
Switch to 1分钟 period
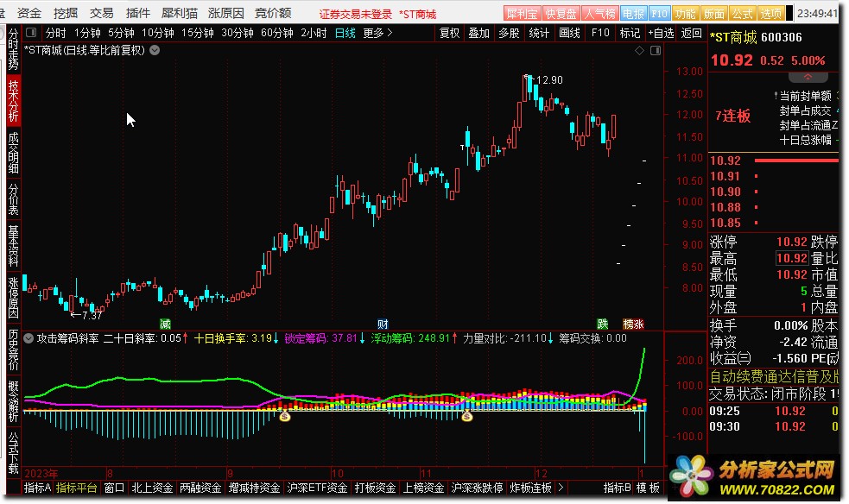click(x=87, y=33)
